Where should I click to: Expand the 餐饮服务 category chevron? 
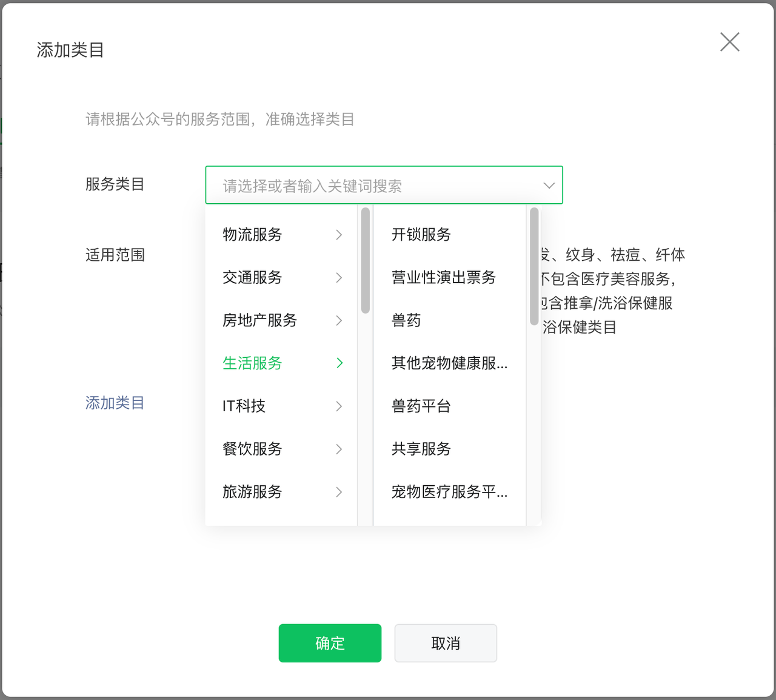click(x=339, y=449)
